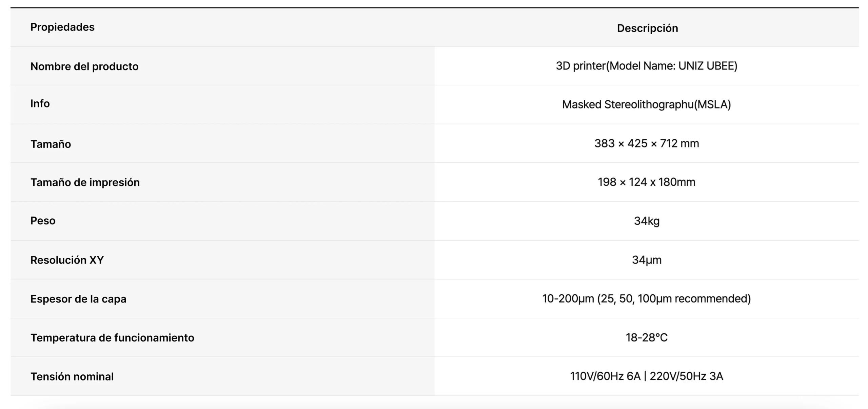Select the Tamaño de impresión label
Screen dimensions: 868x409
[x=85, y=182]
